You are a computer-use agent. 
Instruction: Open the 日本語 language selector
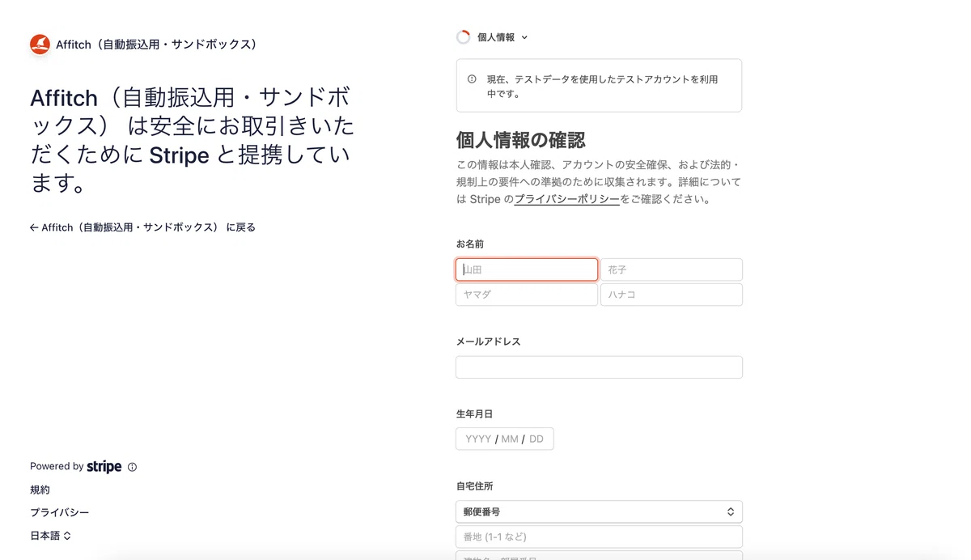[x=51, y=536]
